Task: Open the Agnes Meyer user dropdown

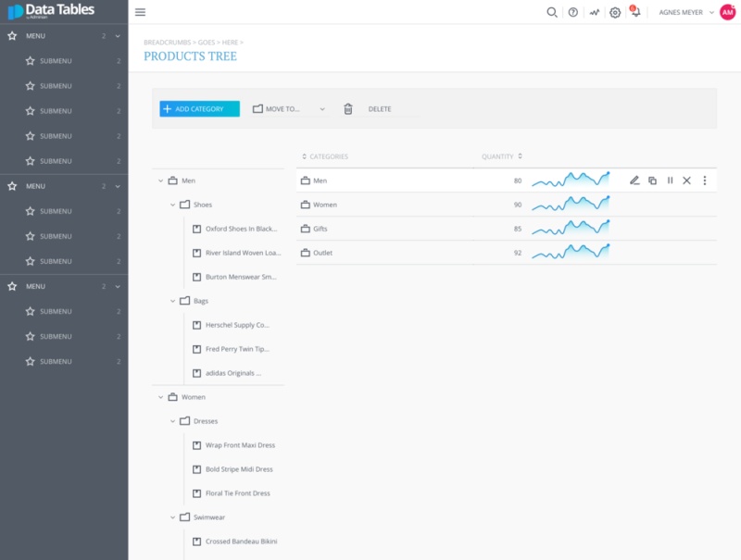Action: pos(685,12)
